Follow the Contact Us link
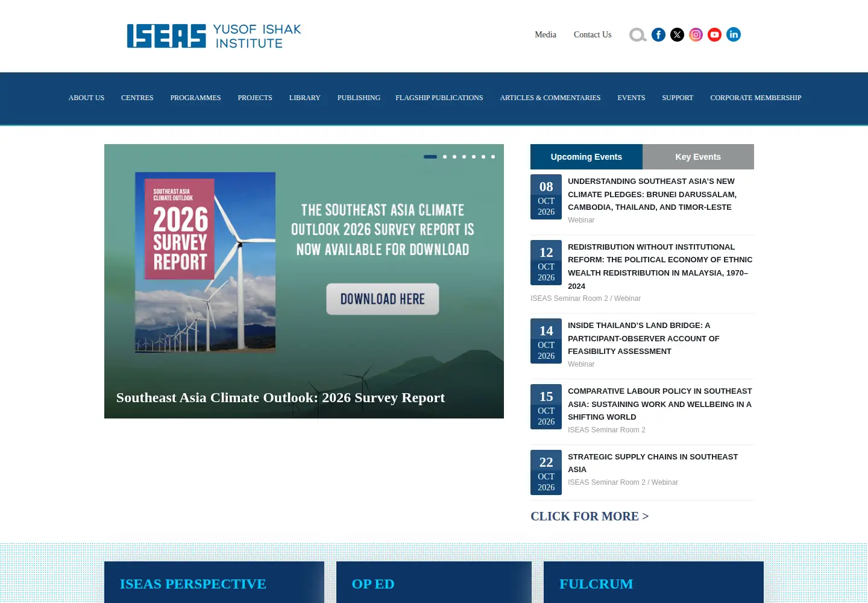The image size is (868, 603). 593,35
